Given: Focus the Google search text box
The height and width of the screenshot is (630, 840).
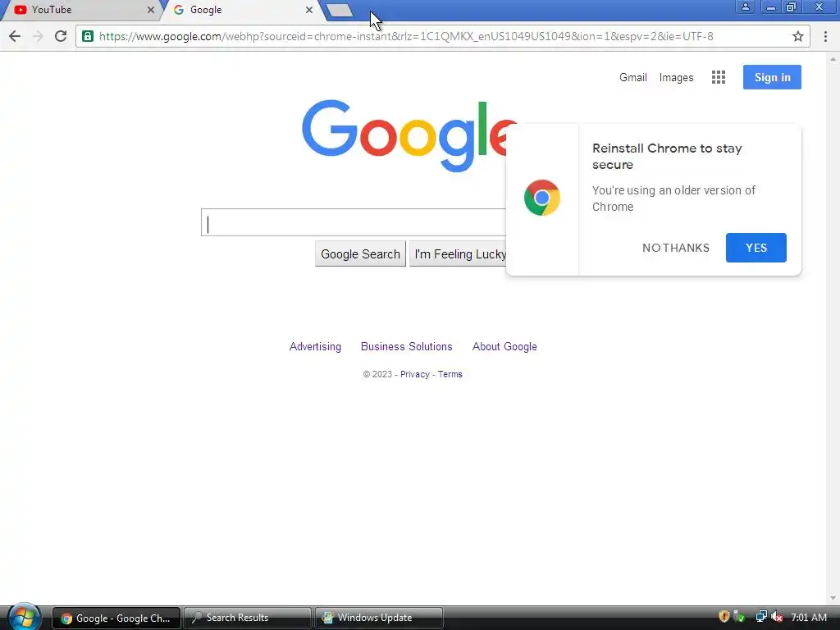Looking at the screenshot, I should (354, 222).
